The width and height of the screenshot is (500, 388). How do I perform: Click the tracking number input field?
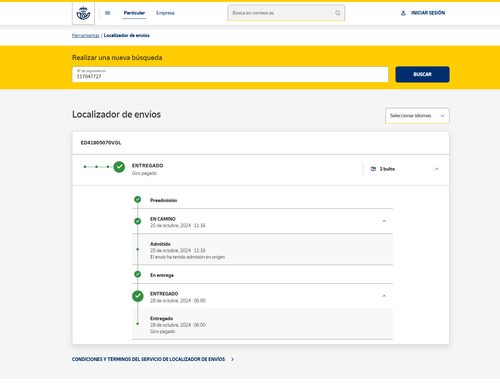(x=230, y=74)
